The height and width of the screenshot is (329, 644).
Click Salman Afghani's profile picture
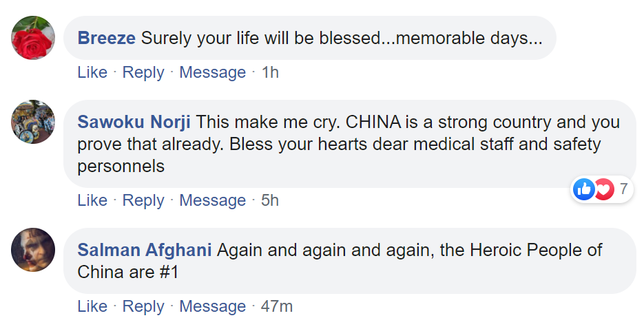tap(33, 250)
